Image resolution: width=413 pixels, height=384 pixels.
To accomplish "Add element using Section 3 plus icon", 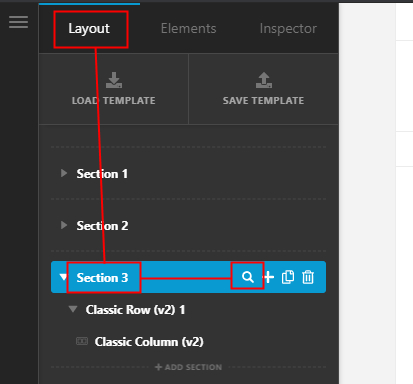I will click(x=268, y=277).
